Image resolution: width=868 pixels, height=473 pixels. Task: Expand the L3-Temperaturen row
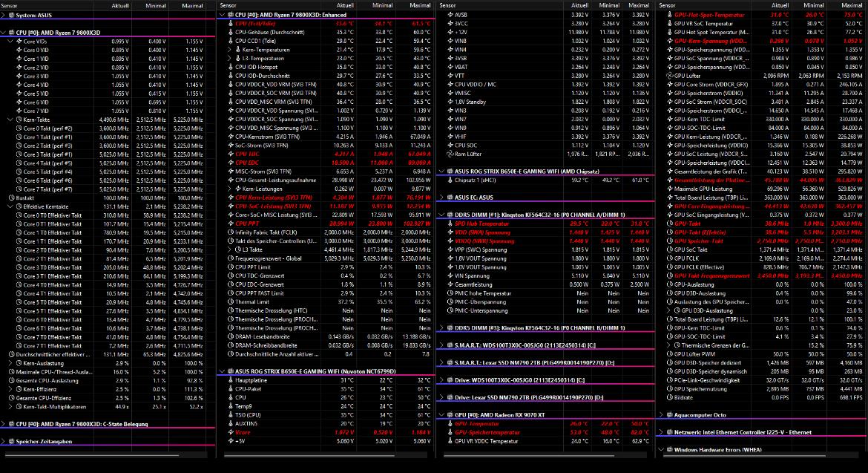(230, 58)
